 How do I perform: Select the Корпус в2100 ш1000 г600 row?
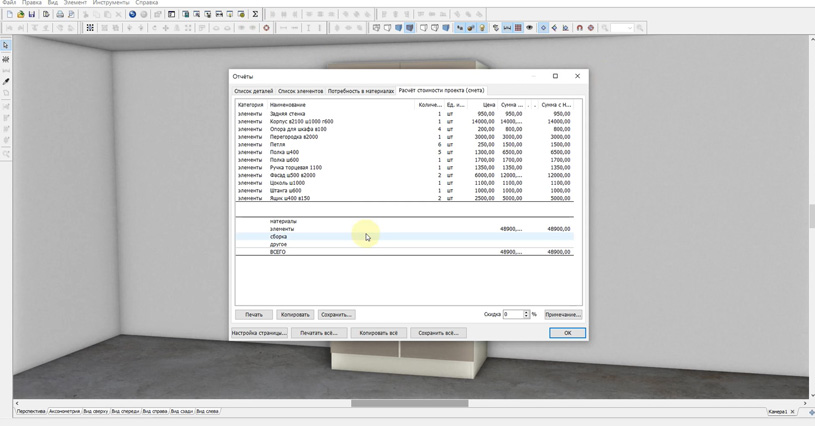click(404, 122)
